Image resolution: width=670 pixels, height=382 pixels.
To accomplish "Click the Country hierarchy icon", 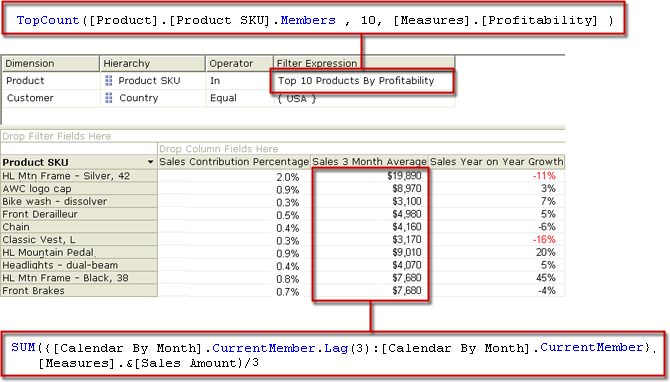I will [x=109, y=98].
